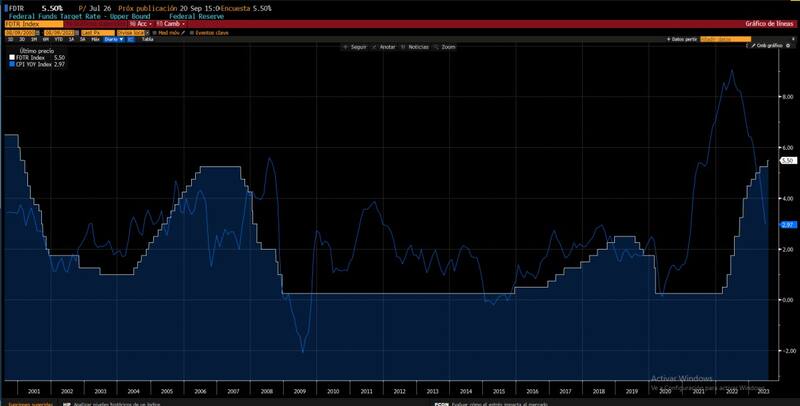Click the Gráfico de líneas label
The width and height of the screenshot is (800, 406).
pos(768,24)
